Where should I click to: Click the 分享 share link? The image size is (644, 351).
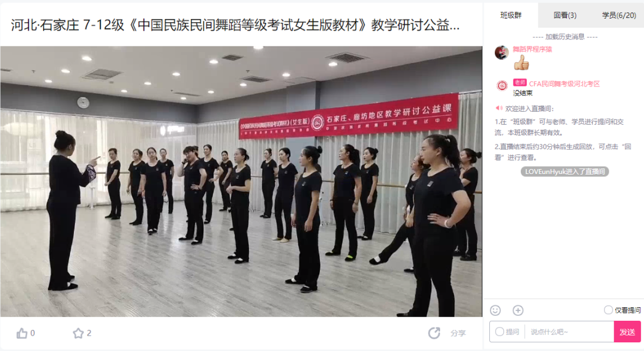pos(458,333)
